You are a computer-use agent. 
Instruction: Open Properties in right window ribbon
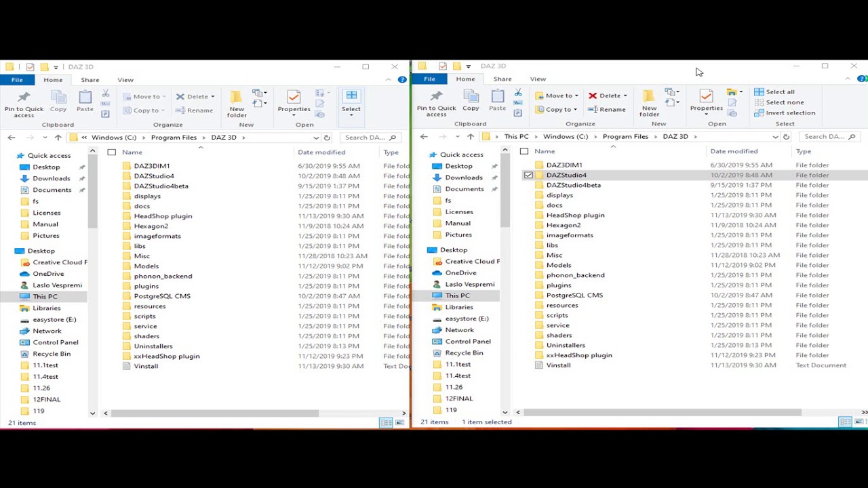[706, 101]
